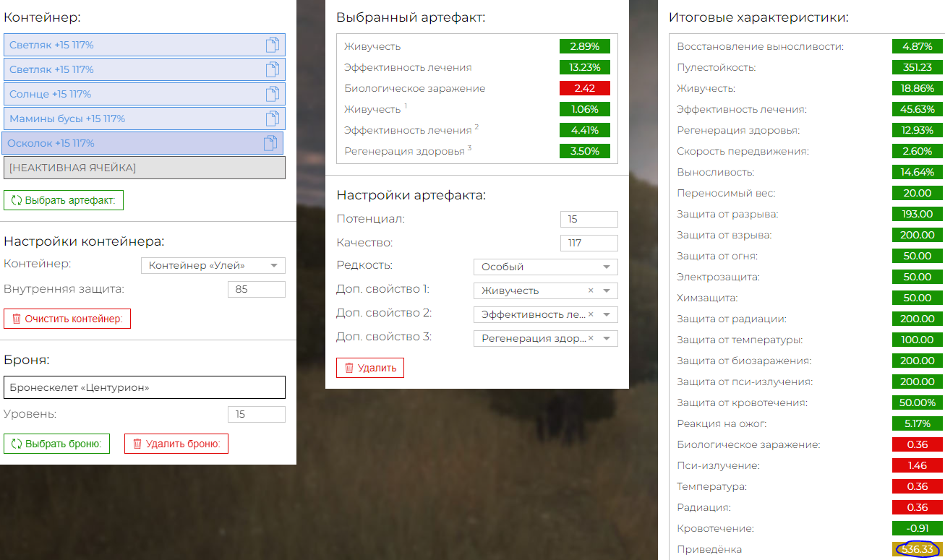Click the «Пулестойкость» 351.23 value
Screen dimensions: 945x560
tap(918, 67)
